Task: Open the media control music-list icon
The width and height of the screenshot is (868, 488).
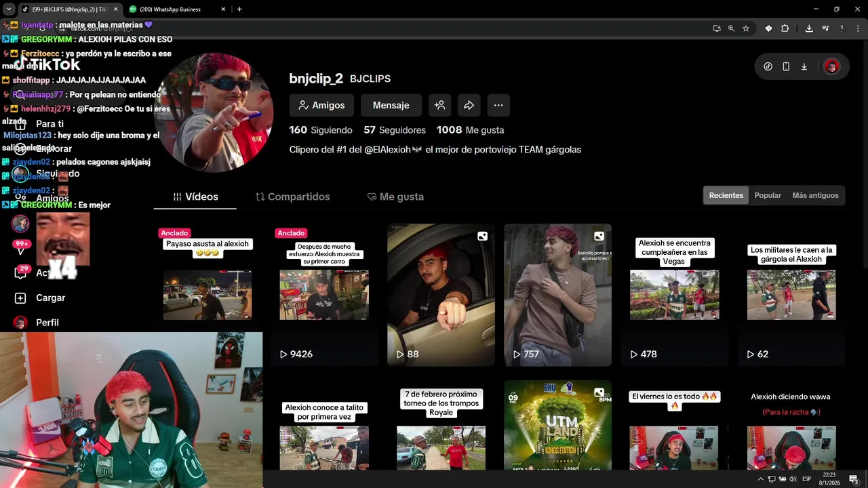Action: click(825, 28)
